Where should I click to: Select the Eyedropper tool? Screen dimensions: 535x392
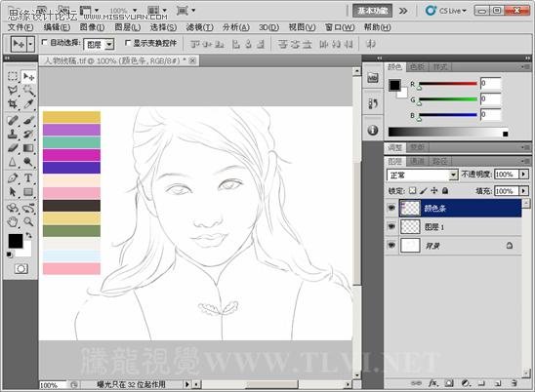29,103
